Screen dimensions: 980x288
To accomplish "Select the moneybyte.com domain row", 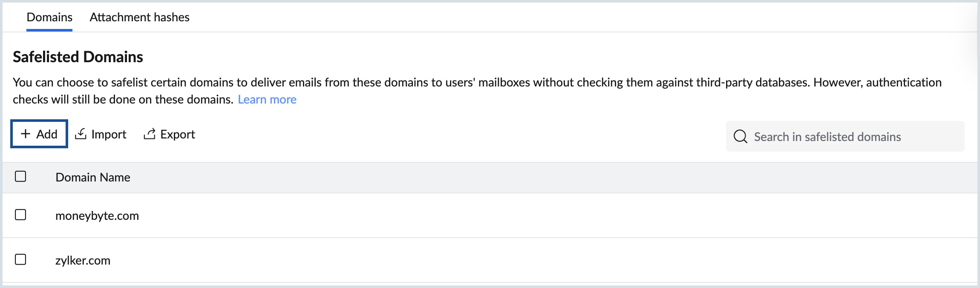I will point(97,216).
